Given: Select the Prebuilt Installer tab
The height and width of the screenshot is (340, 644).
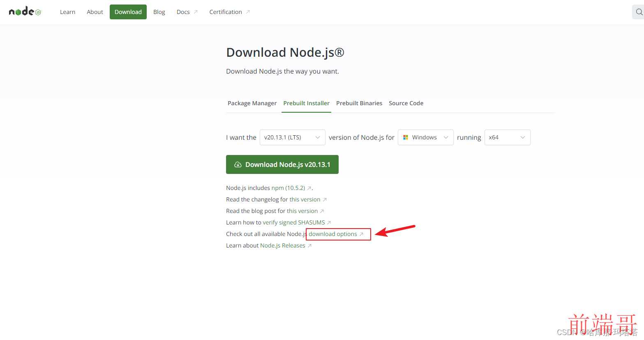Looking at the screenshot, I should click(307, 103).
